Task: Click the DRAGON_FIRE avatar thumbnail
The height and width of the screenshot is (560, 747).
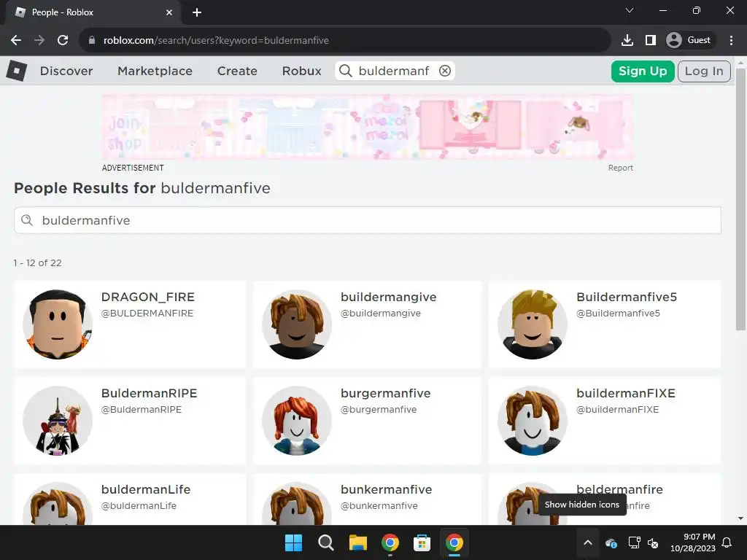Action: click(x=58, y=324)
